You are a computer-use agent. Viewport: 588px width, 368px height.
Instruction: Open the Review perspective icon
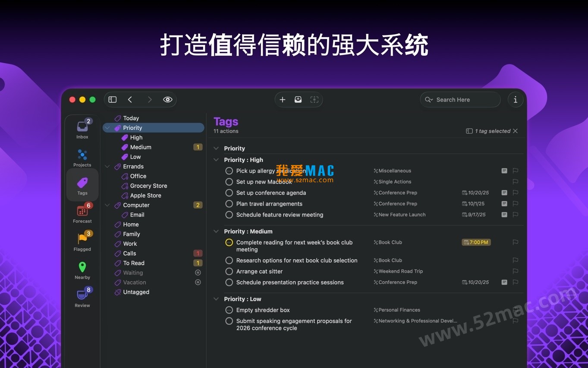[82, 296]
